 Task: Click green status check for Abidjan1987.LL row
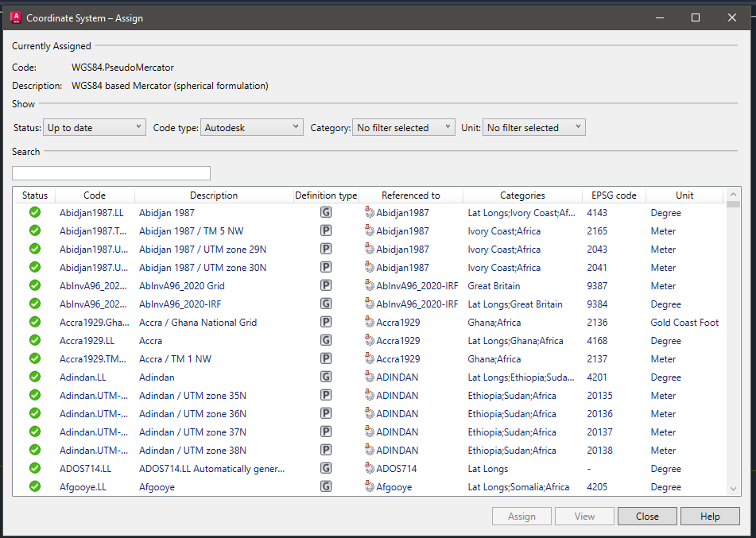(x=35, y=212)
